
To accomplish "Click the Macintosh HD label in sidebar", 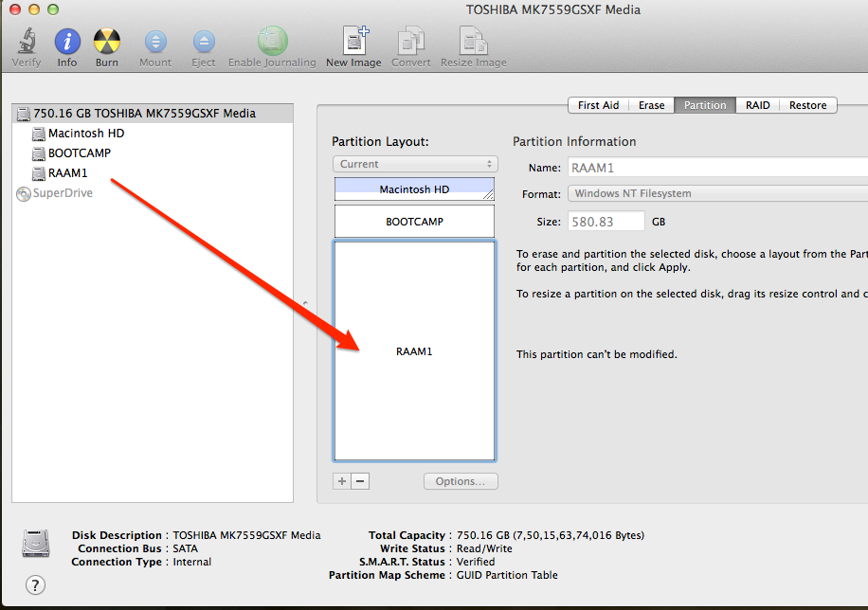I will point(86,134).
